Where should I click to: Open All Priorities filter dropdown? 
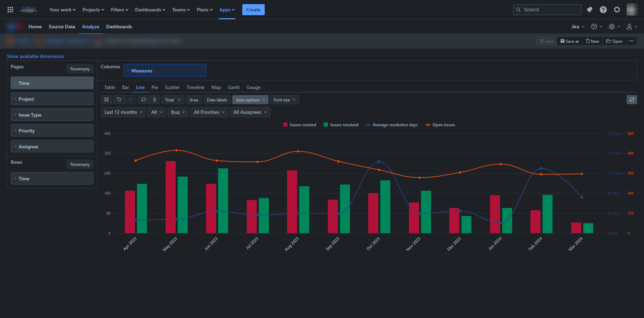[209, 112]
